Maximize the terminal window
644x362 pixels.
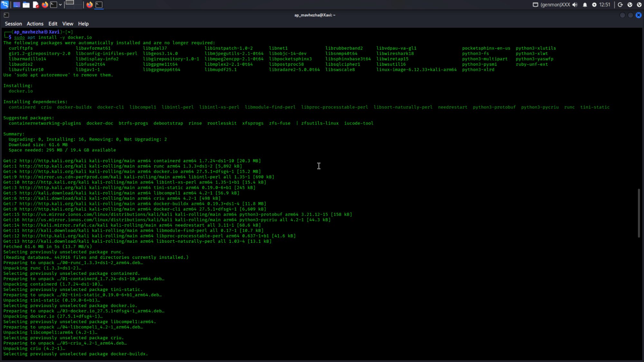coord(630,15)
